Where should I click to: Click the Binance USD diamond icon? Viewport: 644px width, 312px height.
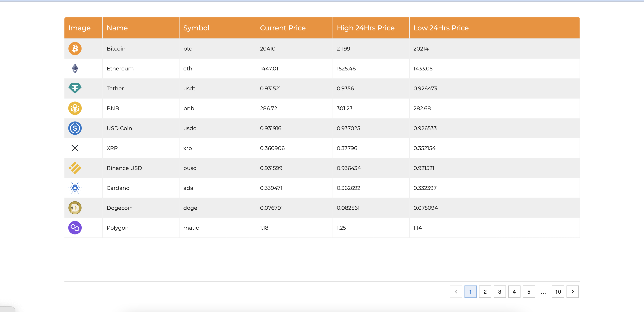point(75,168)
